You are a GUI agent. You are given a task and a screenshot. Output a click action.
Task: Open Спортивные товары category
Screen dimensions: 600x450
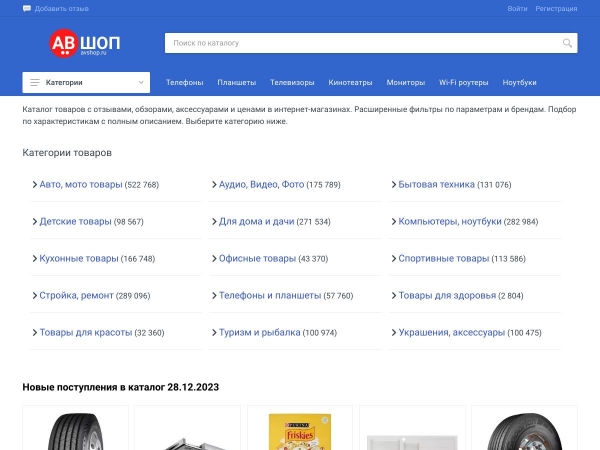coord(443,259)
